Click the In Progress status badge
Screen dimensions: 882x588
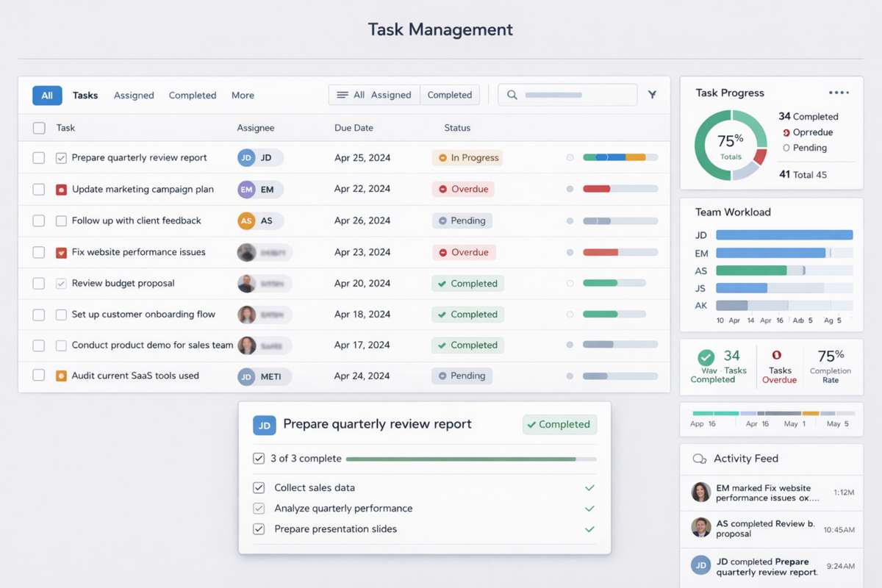467,157
